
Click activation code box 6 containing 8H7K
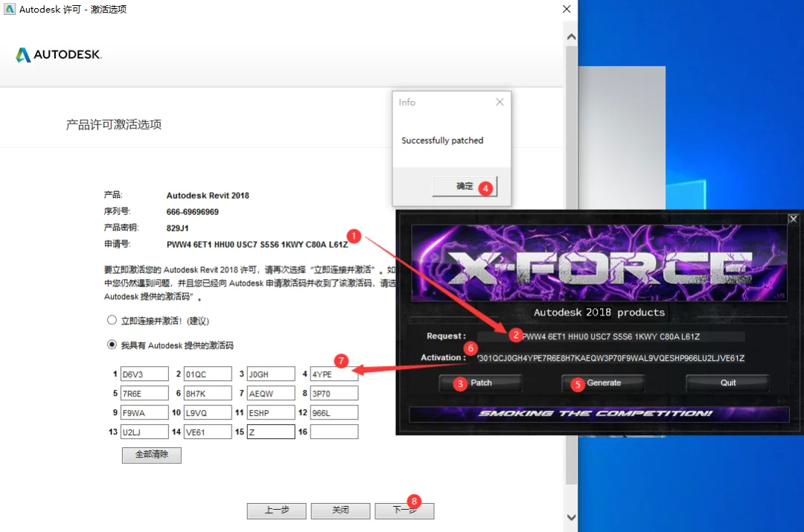(x=208, y=393)
